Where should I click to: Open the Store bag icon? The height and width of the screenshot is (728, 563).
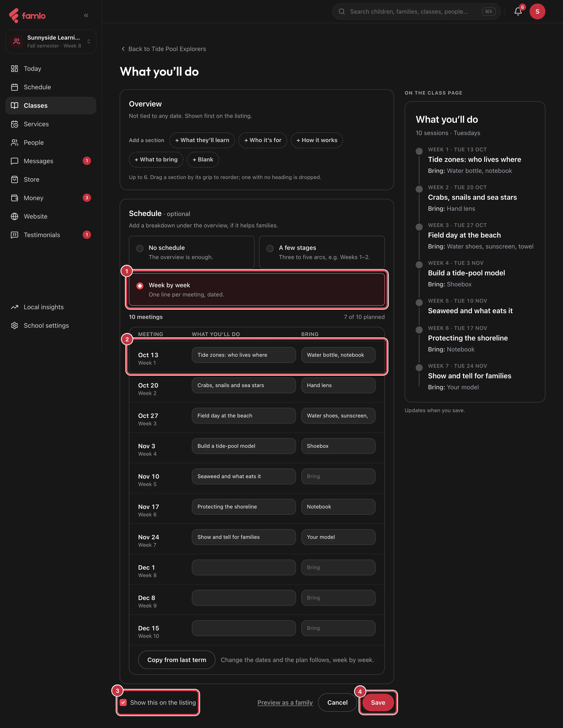click(x=14, y=179)
